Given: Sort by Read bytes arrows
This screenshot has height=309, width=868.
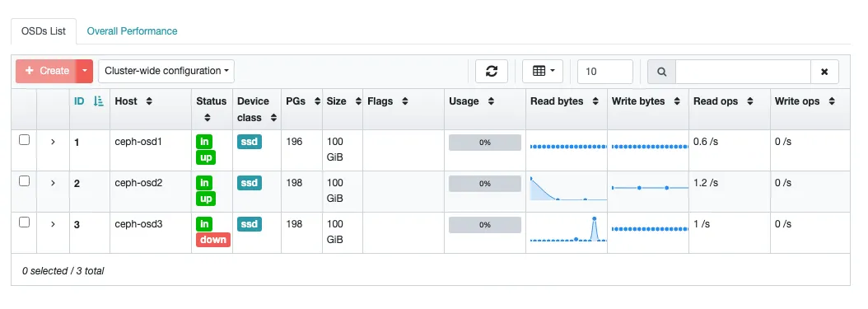Looking at the screenshot, I should (x=595, y=101).
